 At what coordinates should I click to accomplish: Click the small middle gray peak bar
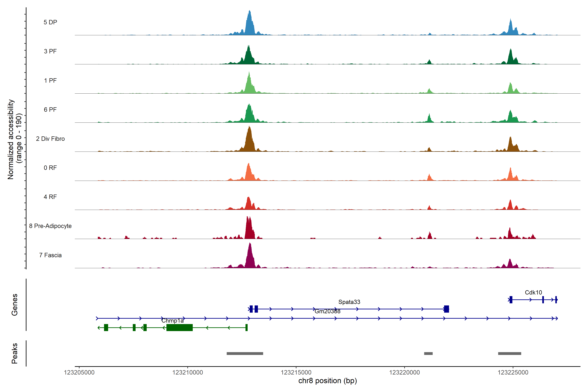pyautogui.click(x=428, y=353)
